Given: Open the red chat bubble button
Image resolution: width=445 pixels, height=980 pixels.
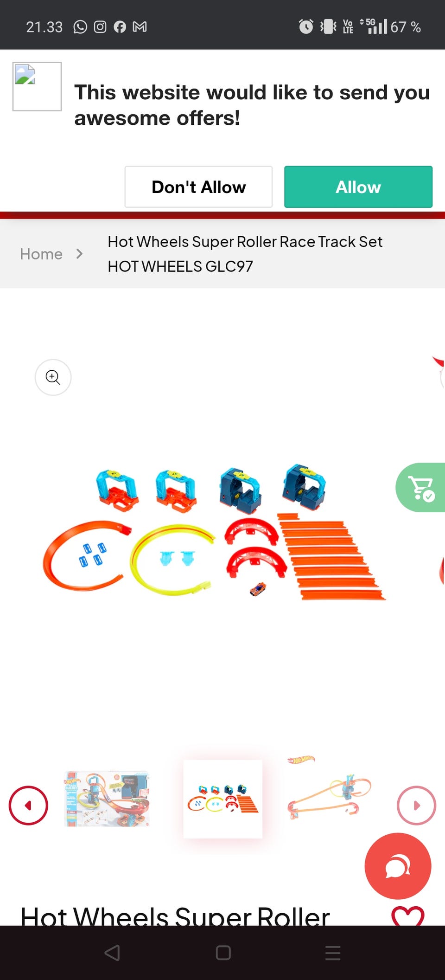Looking at the screenshot, I should point(398,866).
